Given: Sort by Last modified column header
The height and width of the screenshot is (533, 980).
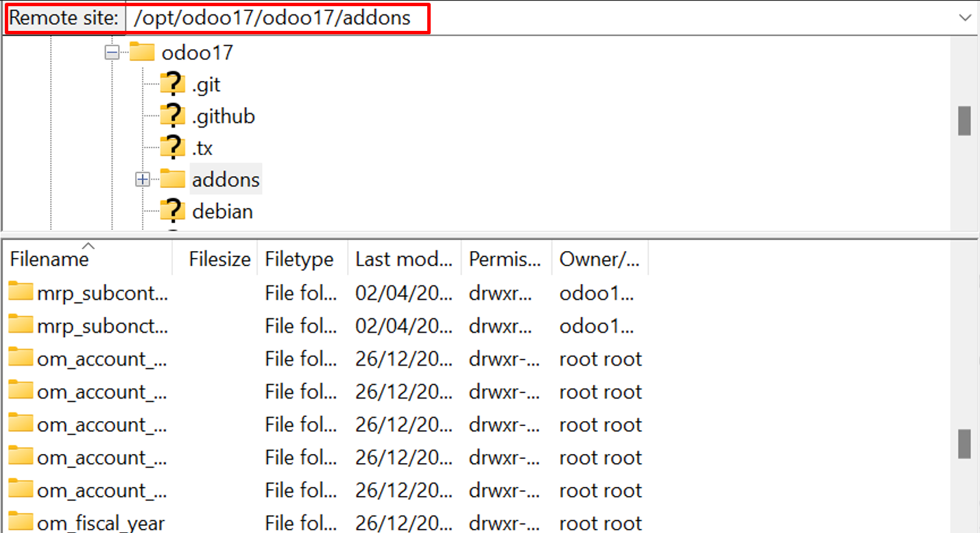Looking at the screenshot, I should (x=403, y=259).
